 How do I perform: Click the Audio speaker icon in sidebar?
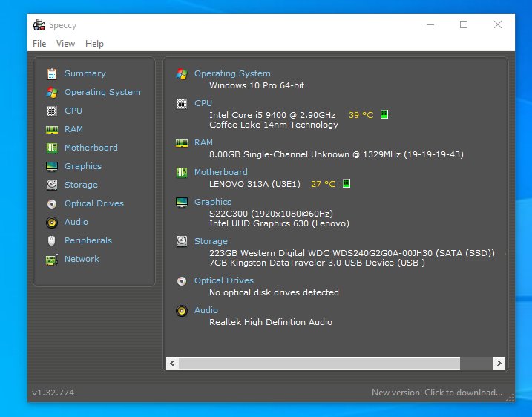[x=52, y=223]
